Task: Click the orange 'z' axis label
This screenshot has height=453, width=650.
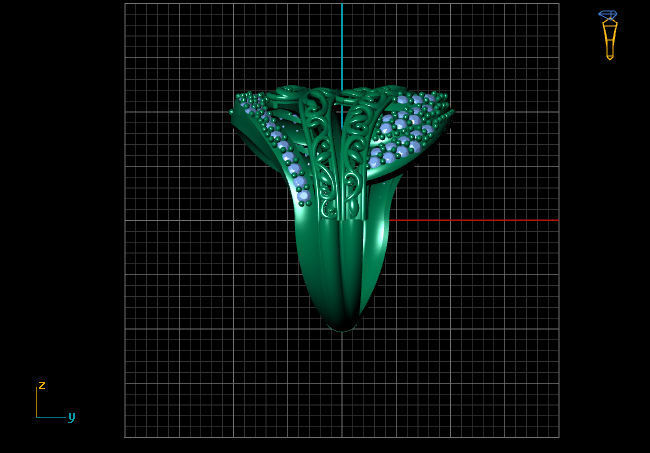Action: [x=42, y=385]
